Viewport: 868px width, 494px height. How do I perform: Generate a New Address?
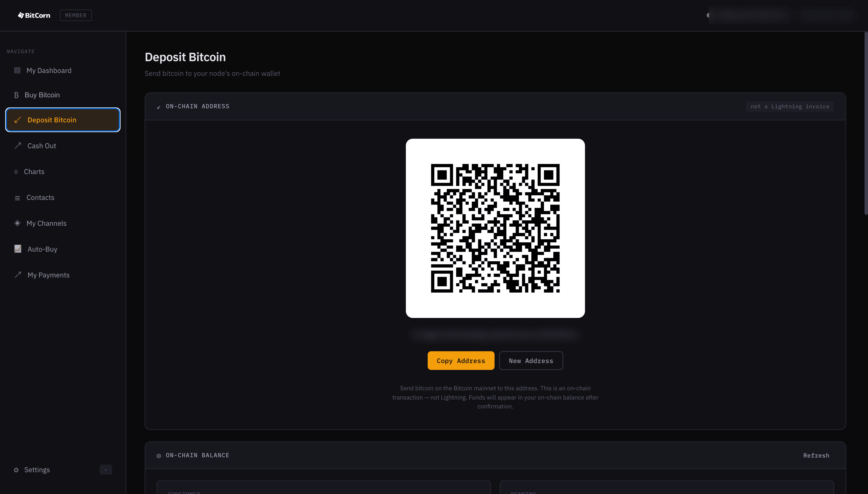[x=531, y=361]
